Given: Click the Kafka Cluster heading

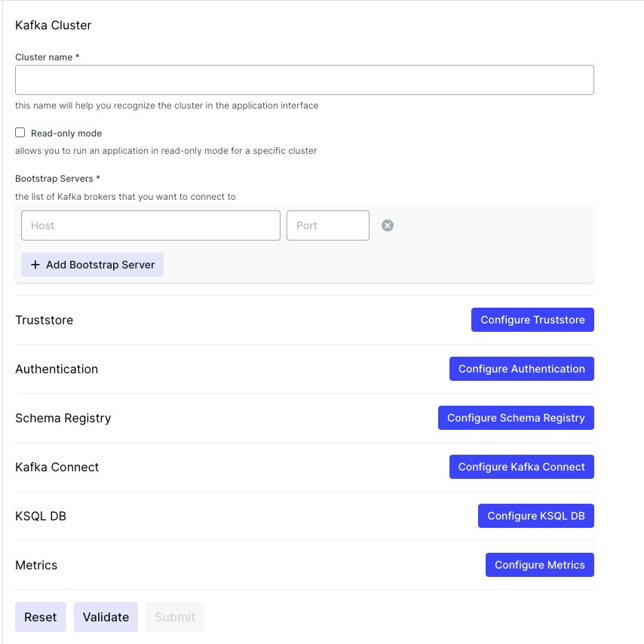Looking at the screenshot, I should click(x=54, y=25).
